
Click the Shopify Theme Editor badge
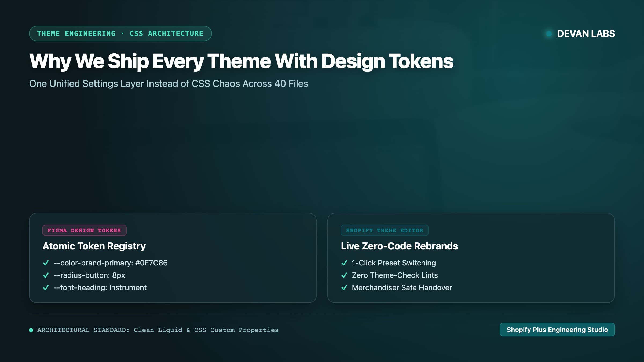pyautogui.click(x=385, y=230)
